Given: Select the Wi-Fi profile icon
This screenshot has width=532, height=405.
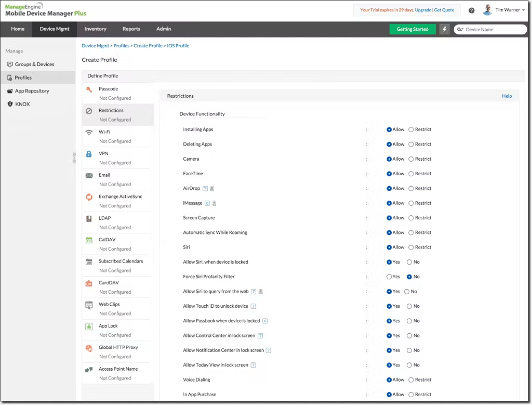Looking at the screenshot, I should pos(89,133).
